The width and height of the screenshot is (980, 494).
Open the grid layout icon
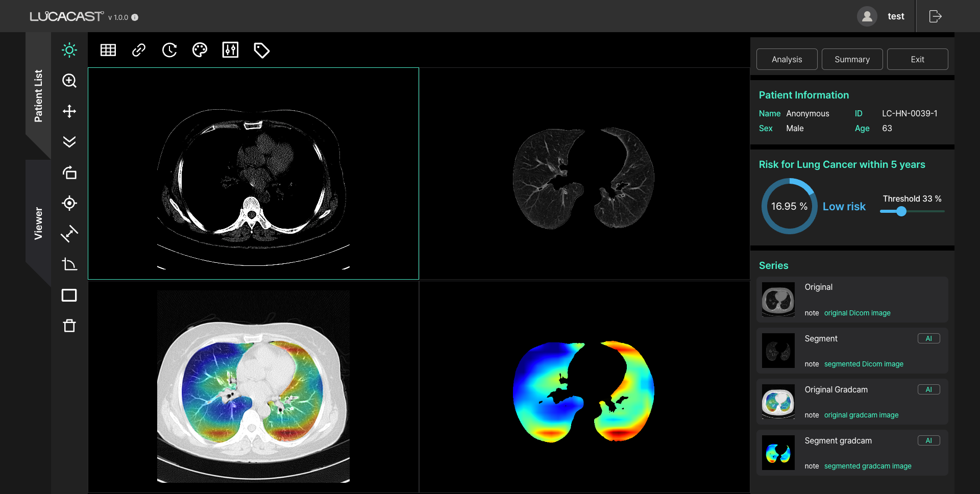pyautogui.click(x=108, y=50)
